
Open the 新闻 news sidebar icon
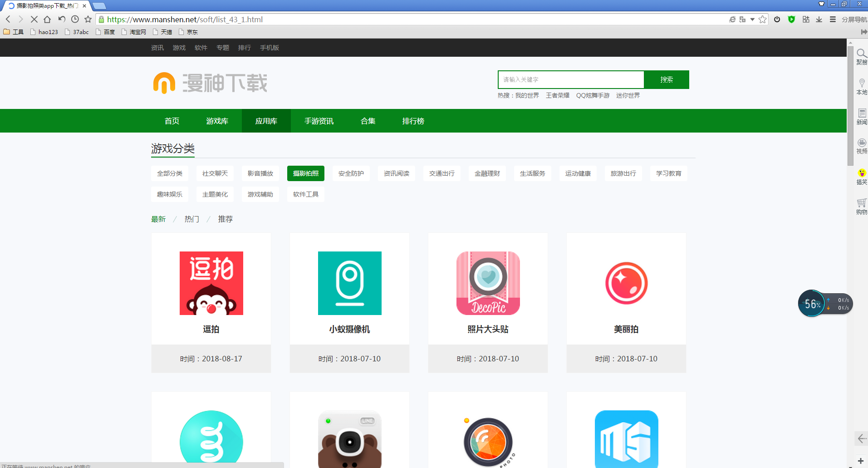pyautogui.click(x=862, y=117)
